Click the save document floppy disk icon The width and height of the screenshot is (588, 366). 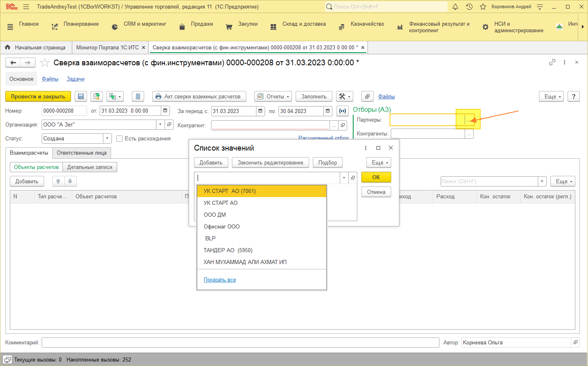tap(81, 96)
